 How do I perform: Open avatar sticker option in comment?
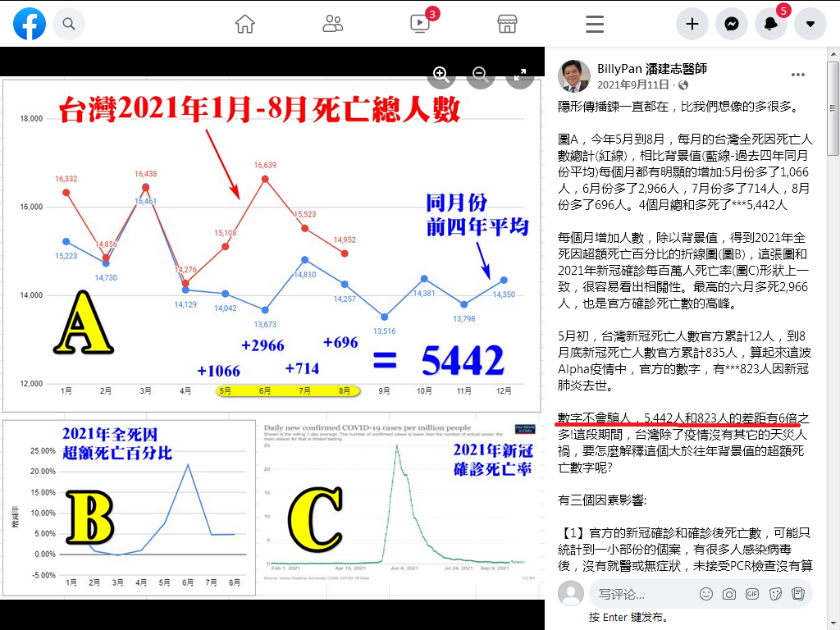798,594
